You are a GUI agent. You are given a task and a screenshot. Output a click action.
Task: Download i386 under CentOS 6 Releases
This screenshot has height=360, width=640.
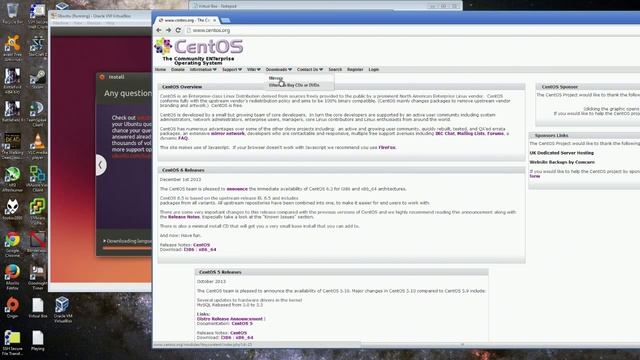(189, 249)
